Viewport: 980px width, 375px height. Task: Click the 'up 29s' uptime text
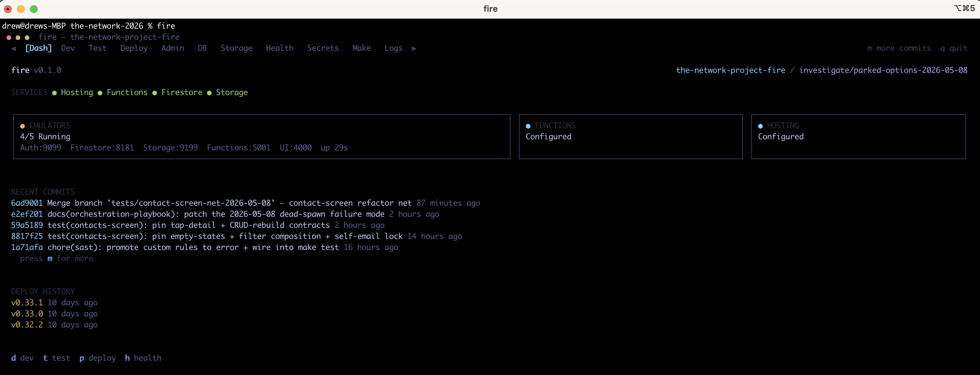pyautogui.click(x=334, y=147)
